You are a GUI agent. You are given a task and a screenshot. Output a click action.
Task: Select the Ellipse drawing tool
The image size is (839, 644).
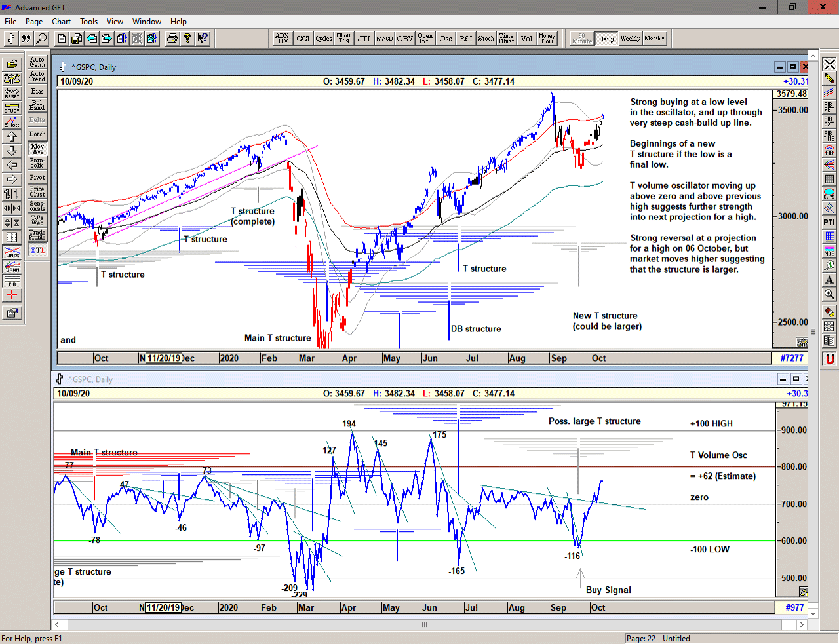[x=829, y=193]
